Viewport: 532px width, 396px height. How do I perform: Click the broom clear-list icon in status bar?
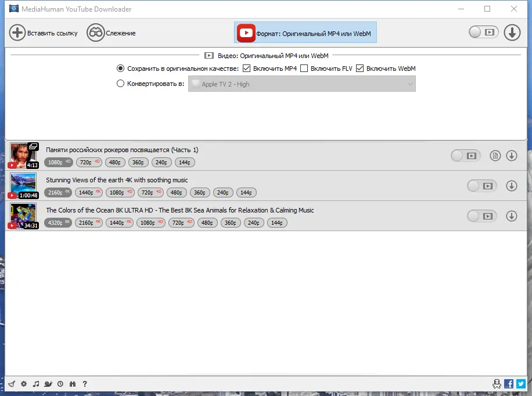tap(12, 384)
